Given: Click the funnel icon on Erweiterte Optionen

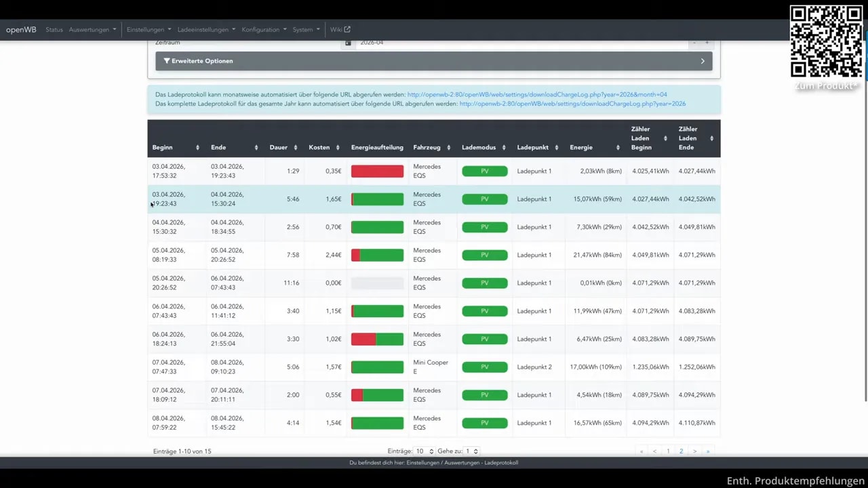Looking at the screenshot, I should [x=167, y=61].
